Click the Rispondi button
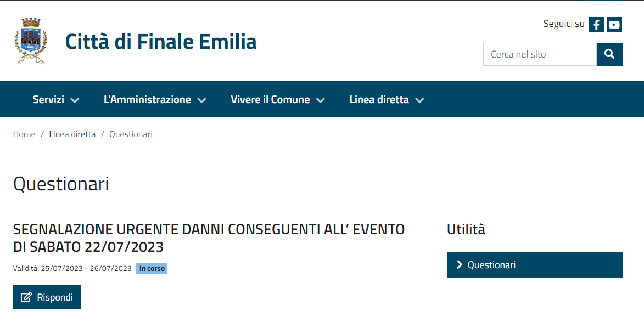Viewport: 644px width, 334px height. 47,297
